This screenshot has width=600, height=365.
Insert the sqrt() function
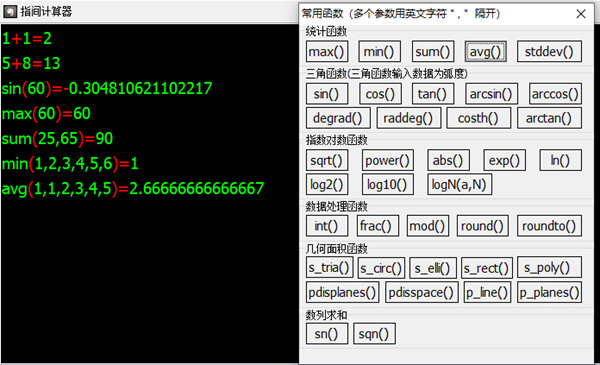tap(327, 160)
